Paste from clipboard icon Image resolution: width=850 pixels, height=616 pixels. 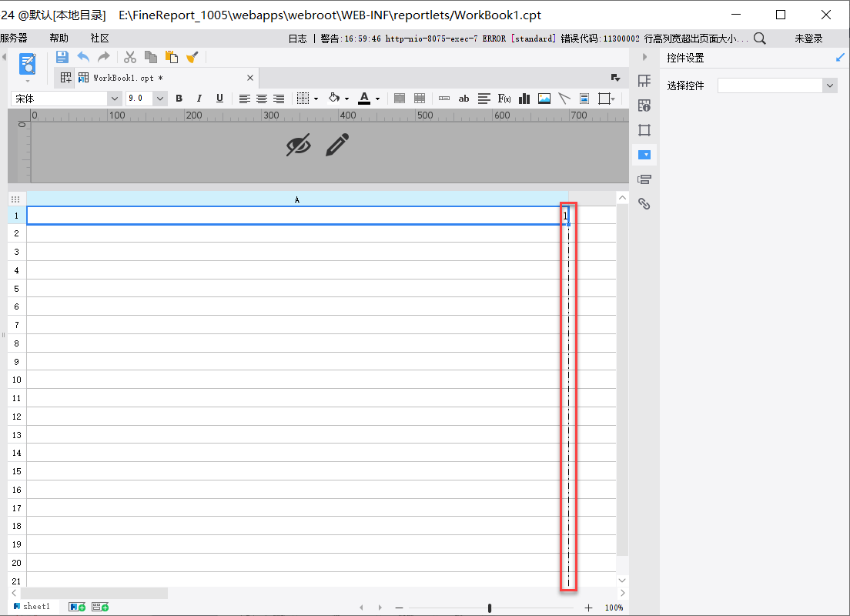pos(171,57)
